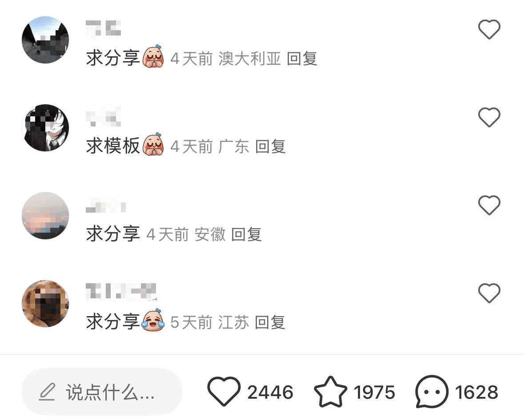This screenshot has width=524, height=420.
Task: Open the brown dog avatar of Jiangsu commenter
Action: coord(45,303)
